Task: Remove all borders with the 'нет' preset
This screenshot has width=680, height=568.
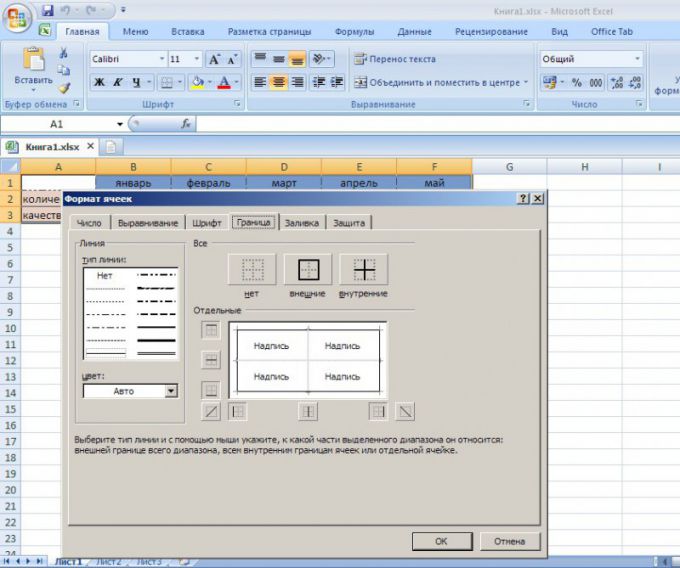Action: [x=252, y=270]
